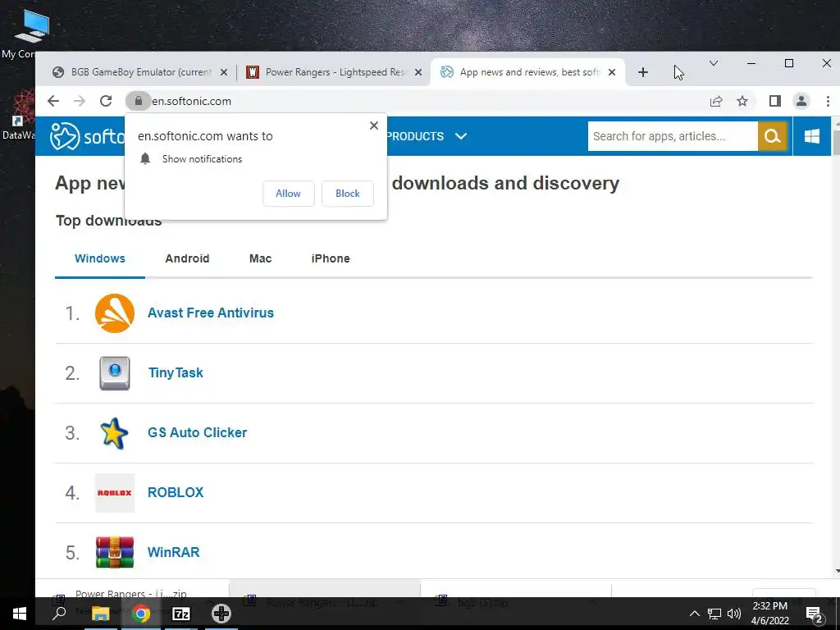Close the BGB GameBoy Emulator tab
The width and height of the screenshot is (840, 630).
(224, 72)
